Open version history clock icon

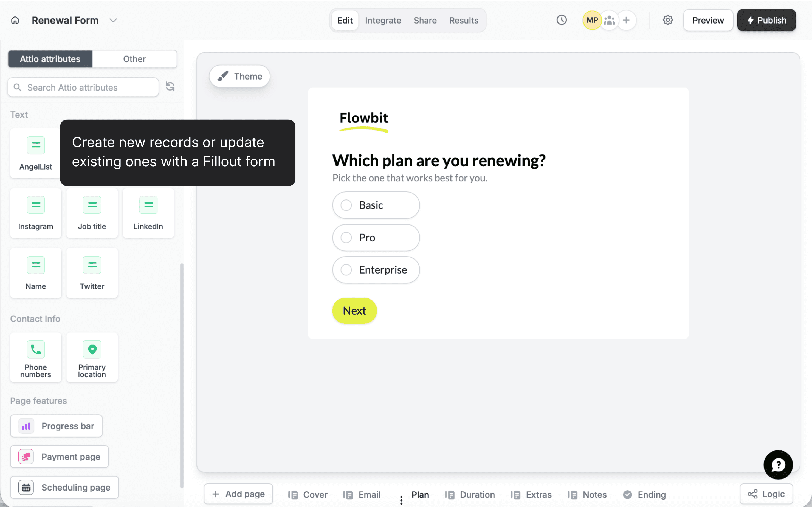coord(562,20)
